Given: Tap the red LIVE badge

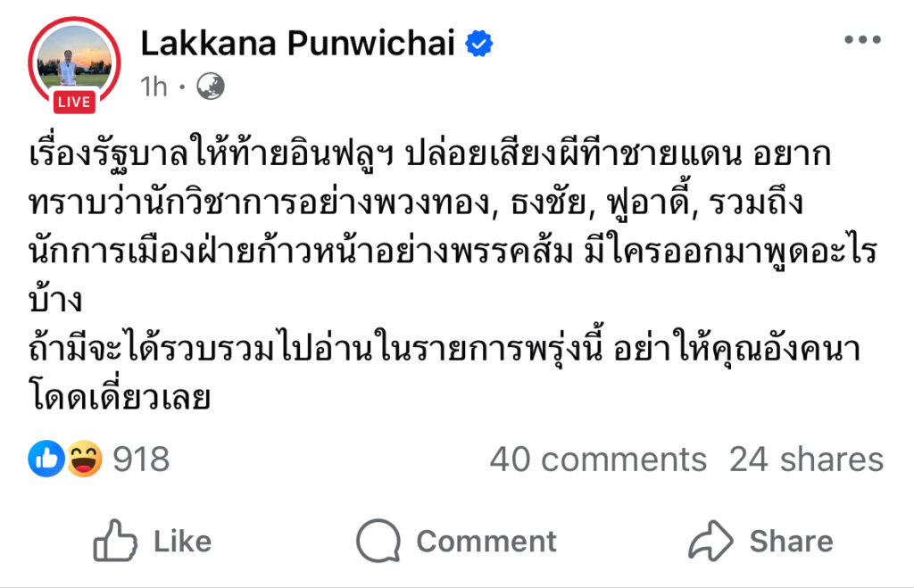Looking at the screenshot, I should [x=73, y=103].
